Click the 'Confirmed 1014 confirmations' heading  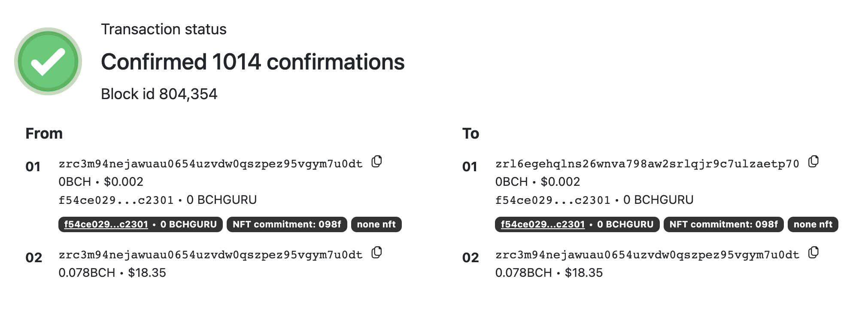point(252,62)
